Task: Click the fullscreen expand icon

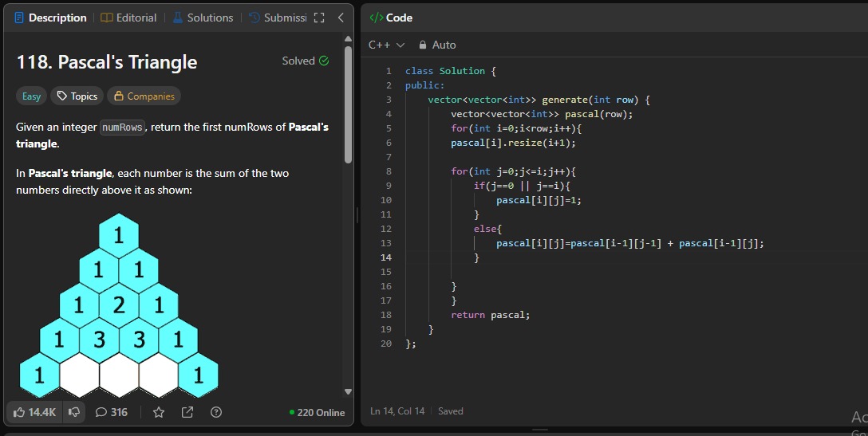Action: pos(319,18)
